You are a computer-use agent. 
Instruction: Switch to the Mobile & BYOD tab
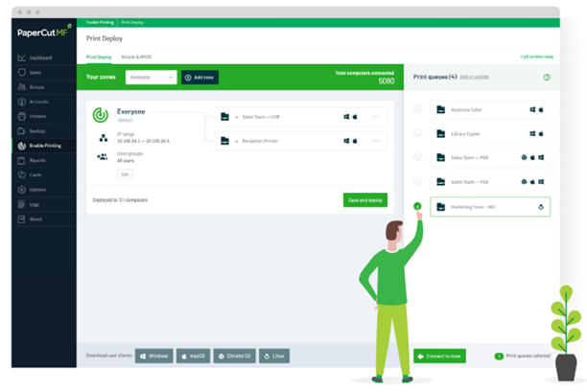tap(136, 57)
